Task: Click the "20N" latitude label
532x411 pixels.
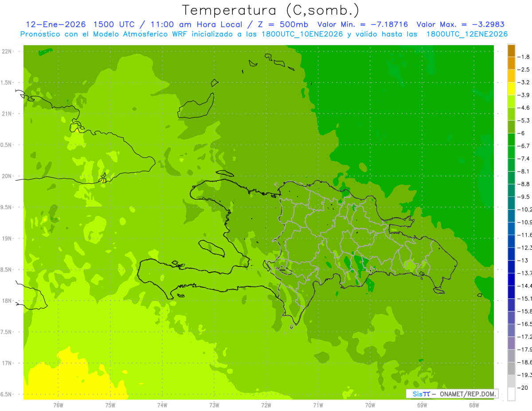Action: (x=7, y=176)
